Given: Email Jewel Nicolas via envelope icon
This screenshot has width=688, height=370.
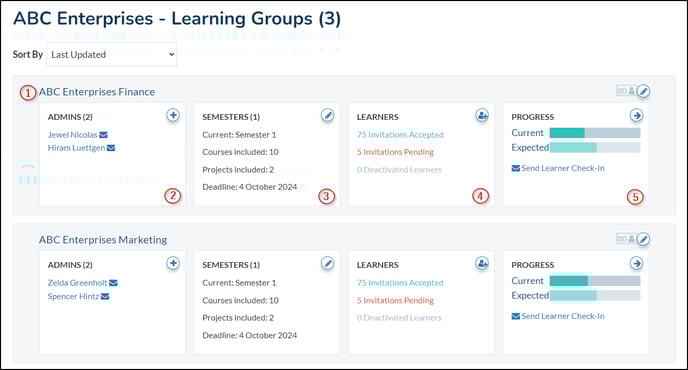Looking at the screenshot, I should (103, 135).
